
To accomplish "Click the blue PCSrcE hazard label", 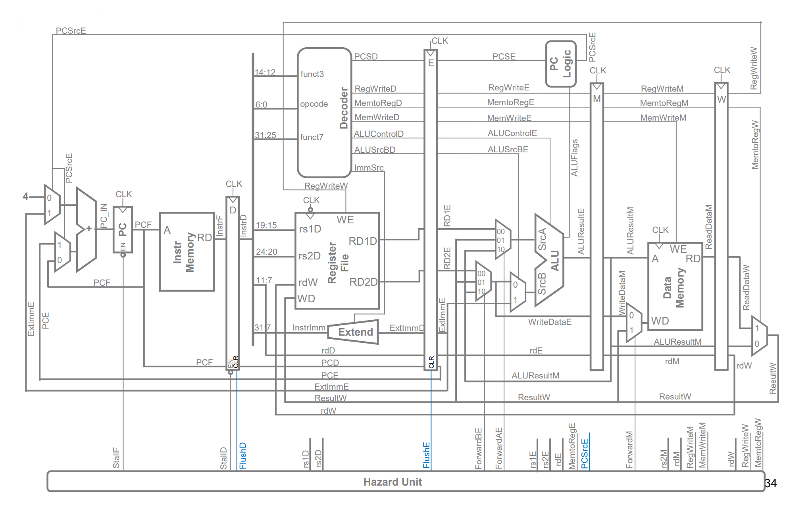I will point(585,453).
